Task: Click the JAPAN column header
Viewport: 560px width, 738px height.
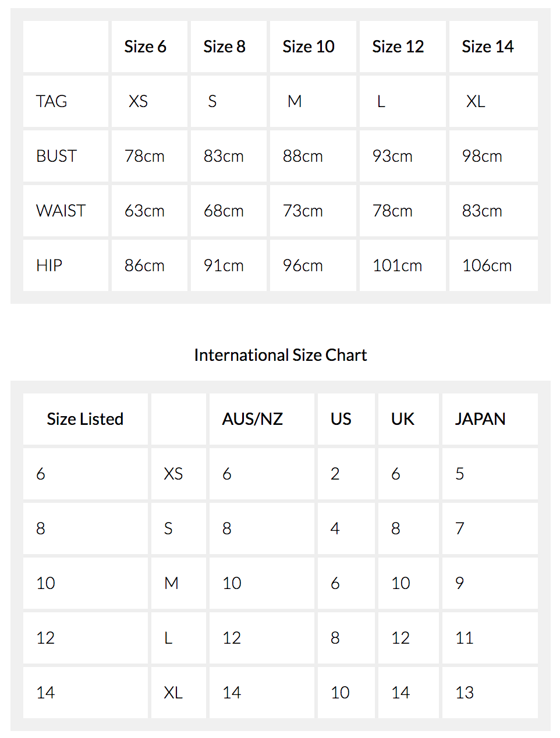Action: tap(480, 419)
